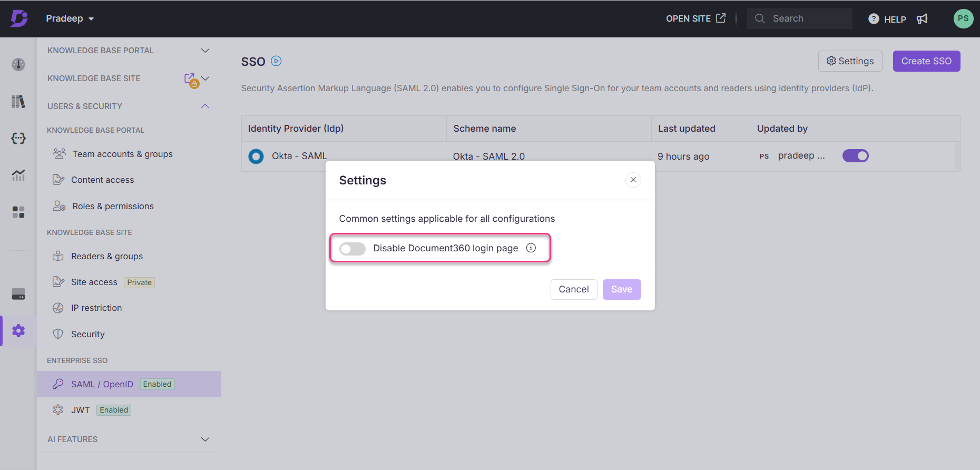Toggle Disable Document360 login page switch
This screenshot has width=980, height=470.
[x=352, y=249]
